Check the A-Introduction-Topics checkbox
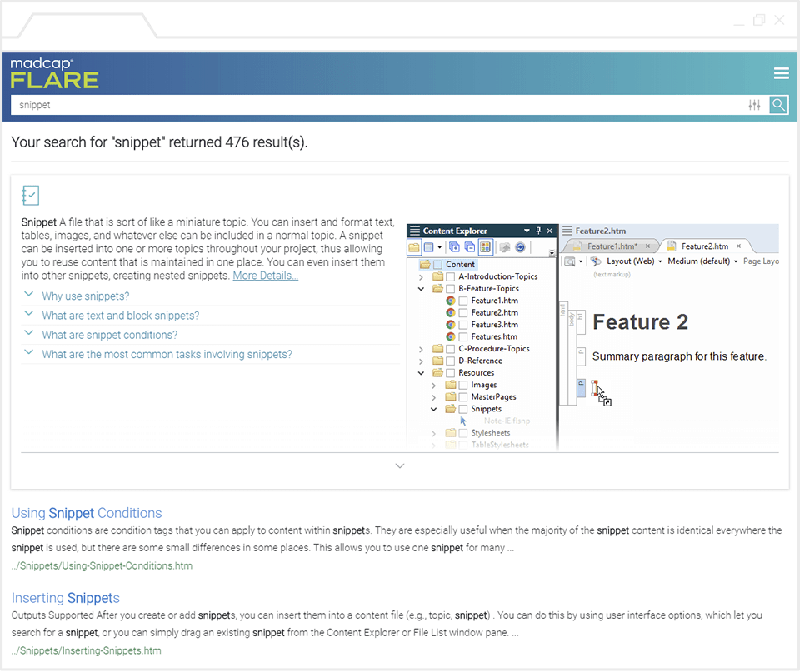 point(451,276)
